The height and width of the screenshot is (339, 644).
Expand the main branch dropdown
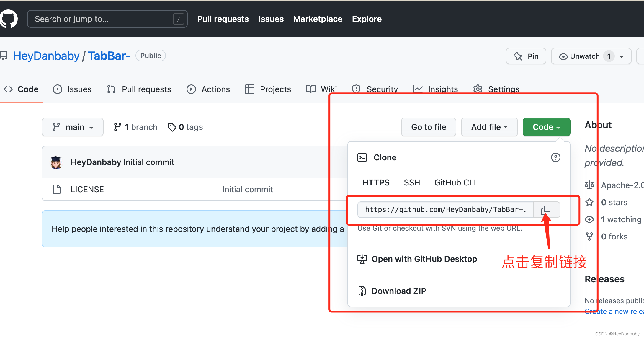73,127
